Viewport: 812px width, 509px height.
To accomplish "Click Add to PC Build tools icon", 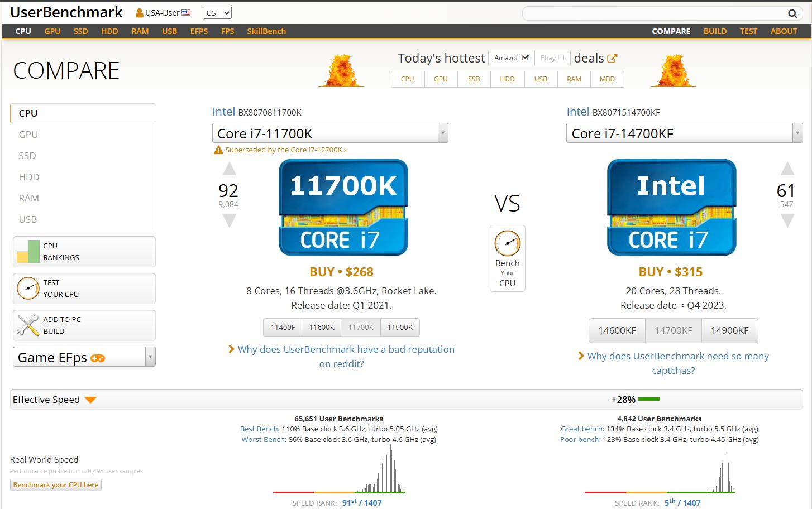I will (28, 325).
